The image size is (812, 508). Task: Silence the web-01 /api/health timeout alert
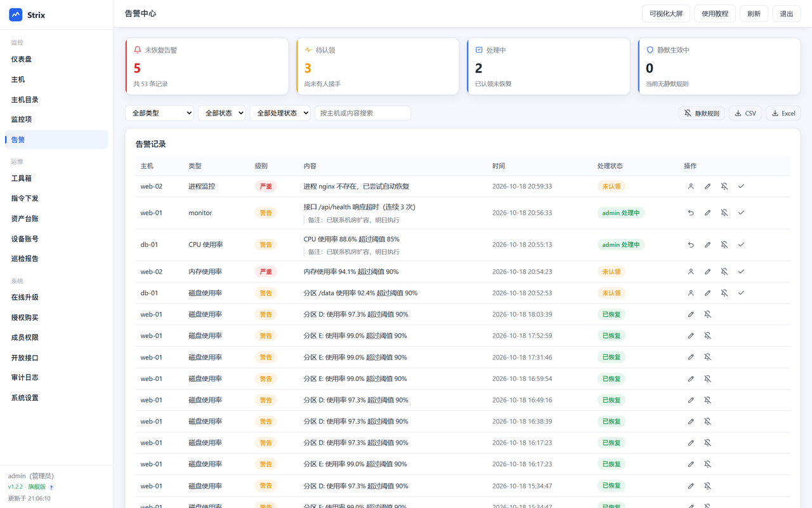[724, 213]
